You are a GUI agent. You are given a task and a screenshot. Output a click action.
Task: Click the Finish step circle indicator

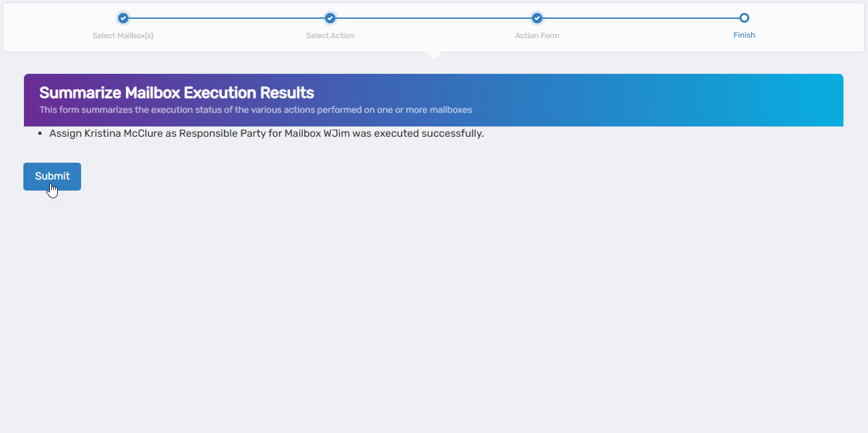point(744,18)
